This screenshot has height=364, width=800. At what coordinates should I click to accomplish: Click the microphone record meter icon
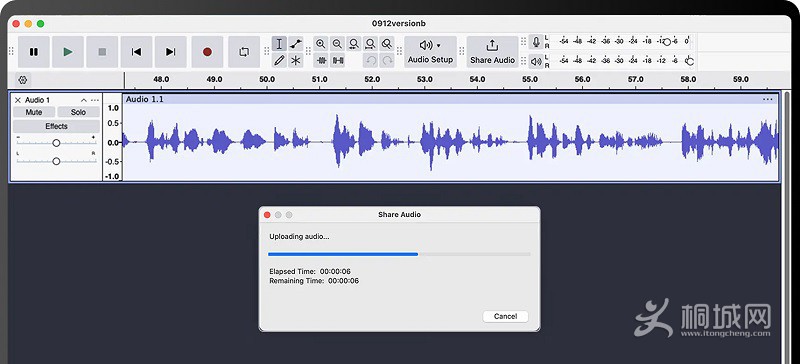point(536,42)
